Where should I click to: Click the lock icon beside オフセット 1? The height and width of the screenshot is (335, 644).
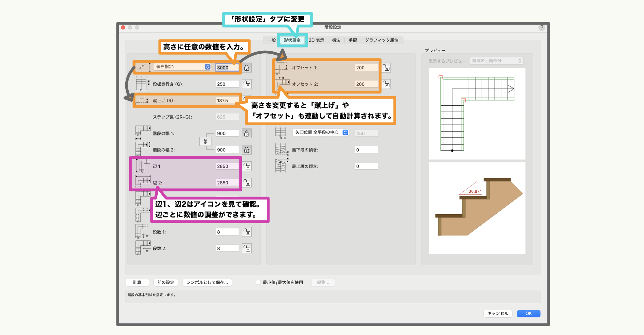pyautogui.click(x=386, y=68)
